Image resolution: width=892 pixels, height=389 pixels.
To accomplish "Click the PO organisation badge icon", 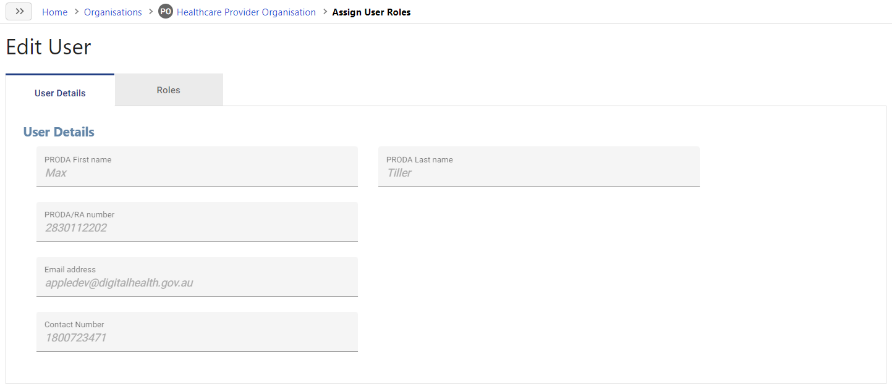I will pyautogui.click(x=166, y=12).
